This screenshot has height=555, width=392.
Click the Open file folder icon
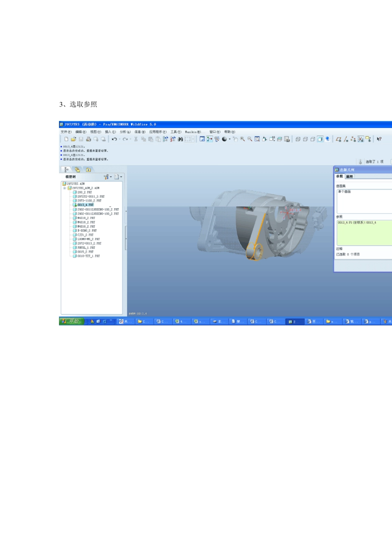point(73,140)
